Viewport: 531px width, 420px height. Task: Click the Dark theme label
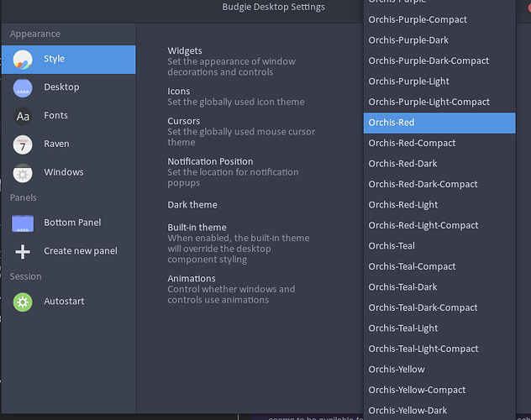[x=192, y=205]
